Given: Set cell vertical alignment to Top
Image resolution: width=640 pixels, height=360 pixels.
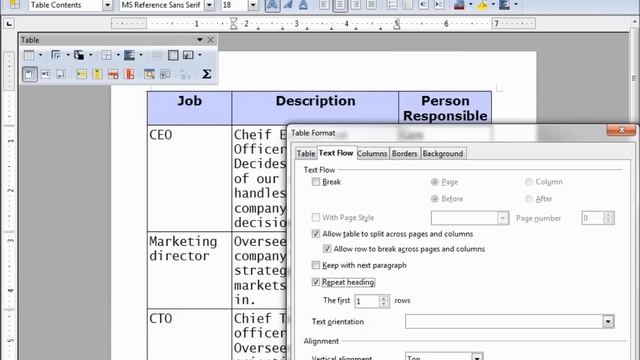Looking at the screenshot, I should coord(29,74).
